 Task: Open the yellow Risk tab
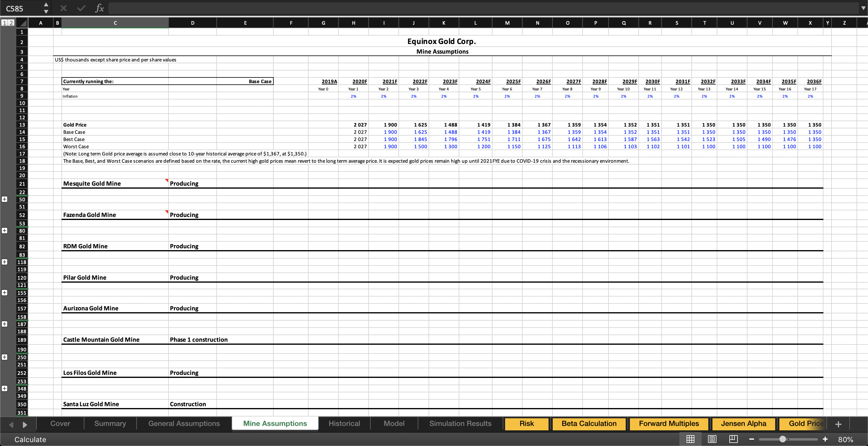[x=527, y=423]
